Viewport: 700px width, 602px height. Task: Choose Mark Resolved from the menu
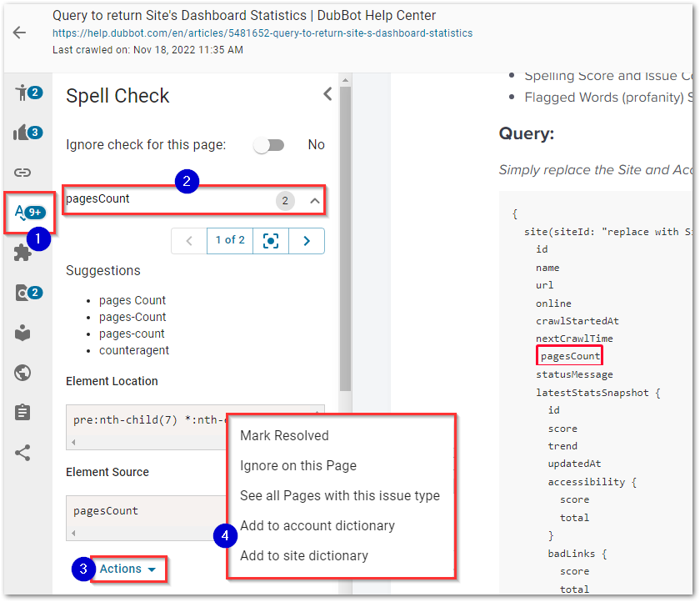284,435
